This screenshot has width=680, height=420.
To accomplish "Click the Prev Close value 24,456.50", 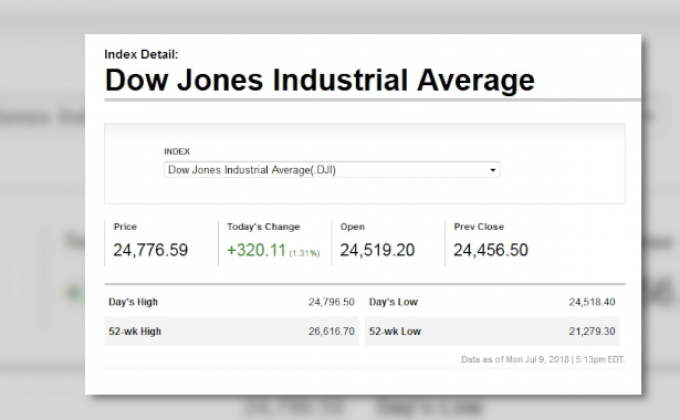I will click(490, 250).
